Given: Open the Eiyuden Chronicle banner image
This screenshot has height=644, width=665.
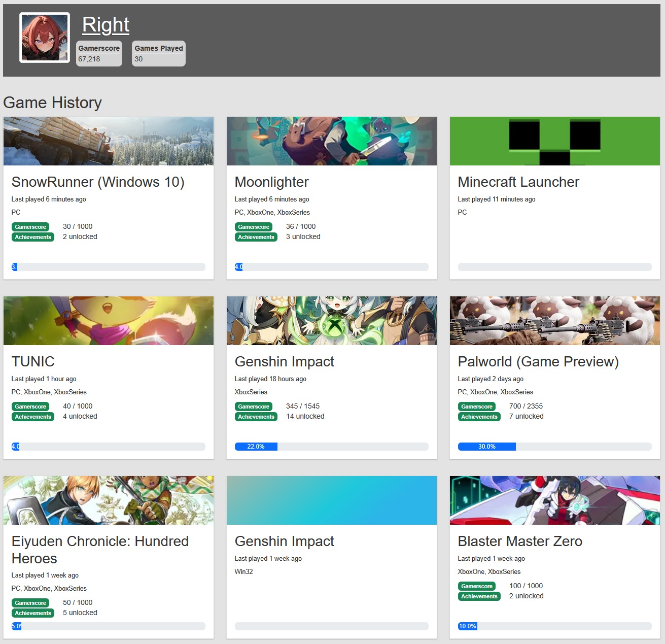Looking at the screenshot, I should pyautogui.click(x=109, y=500).
